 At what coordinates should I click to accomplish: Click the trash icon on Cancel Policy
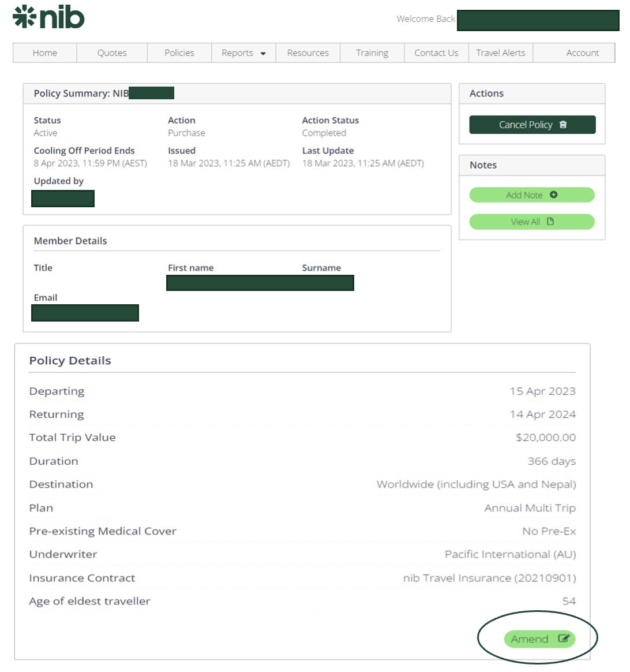(x=562, y=124)
